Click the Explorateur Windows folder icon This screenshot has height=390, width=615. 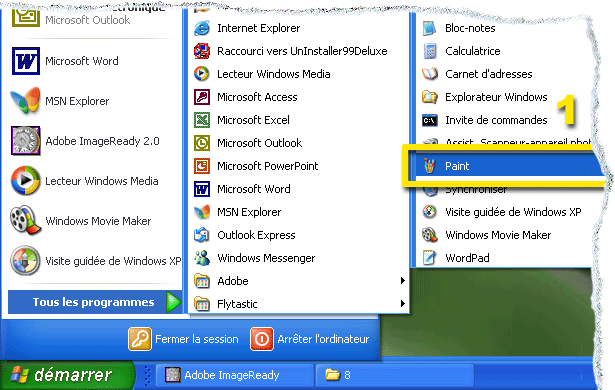pos(429,97)
